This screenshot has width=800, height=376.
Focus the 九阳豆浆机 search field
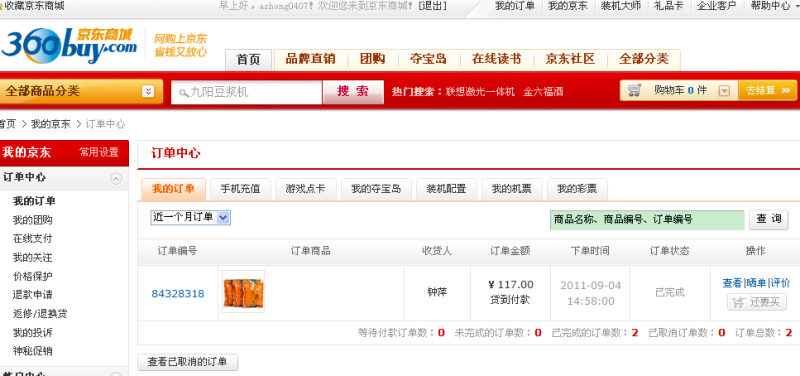tap(246, 92)
